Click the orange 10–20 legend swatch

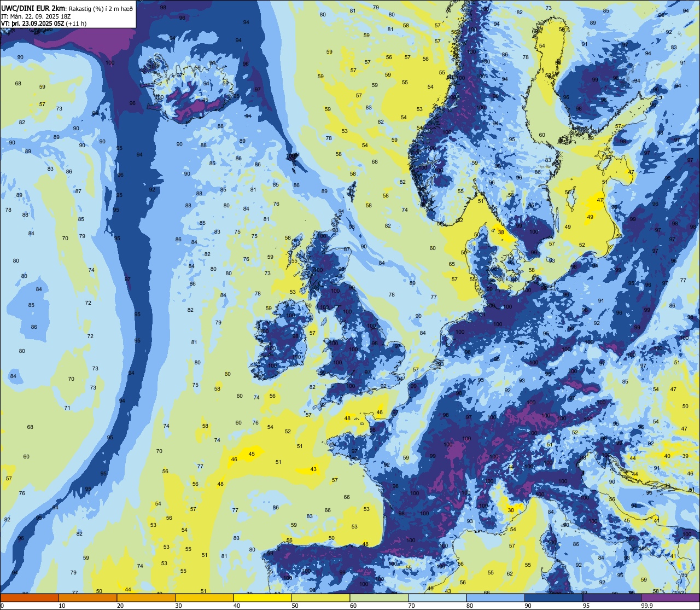87,598
